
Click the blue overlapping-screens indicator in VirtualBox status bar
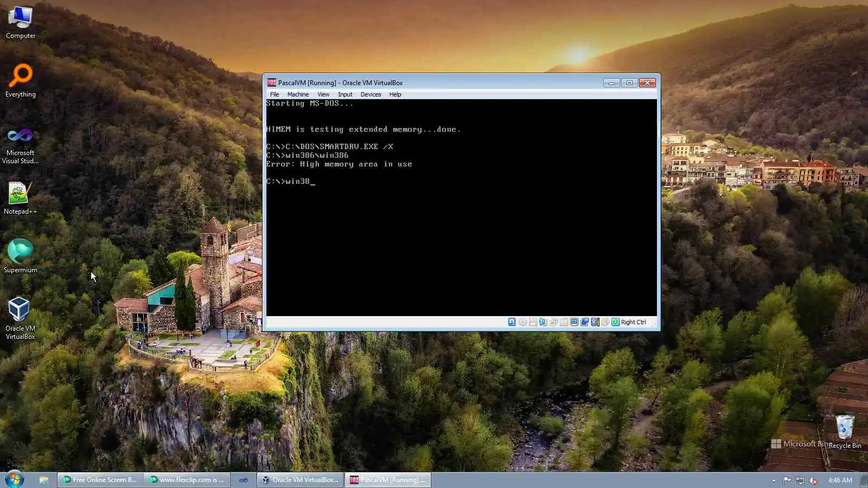584,322
